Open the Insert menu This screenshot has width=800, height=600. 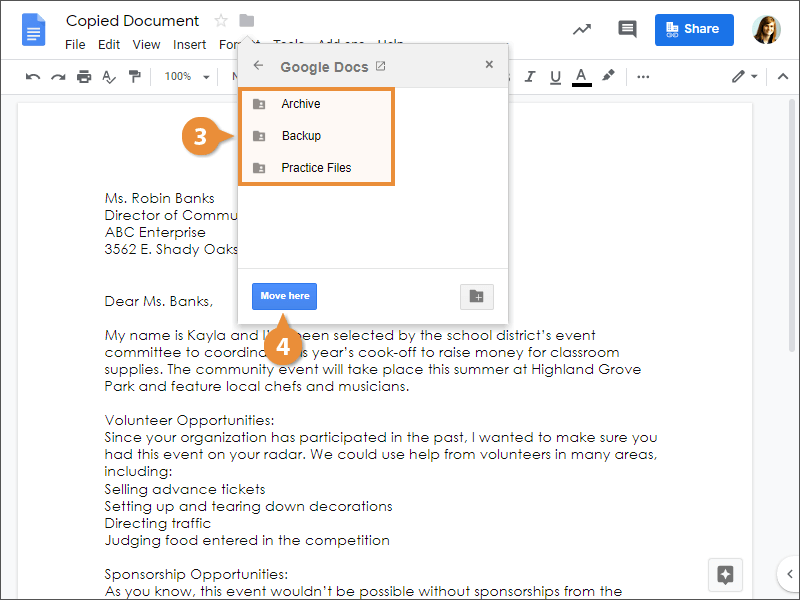tap(189, 45)
